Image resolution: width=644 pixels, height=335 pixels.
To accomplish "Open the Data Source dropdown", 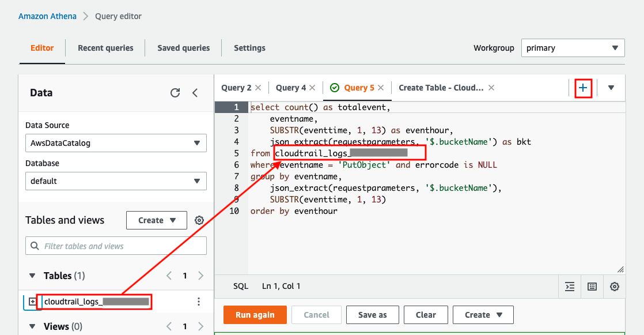I will tap(116, 143).
